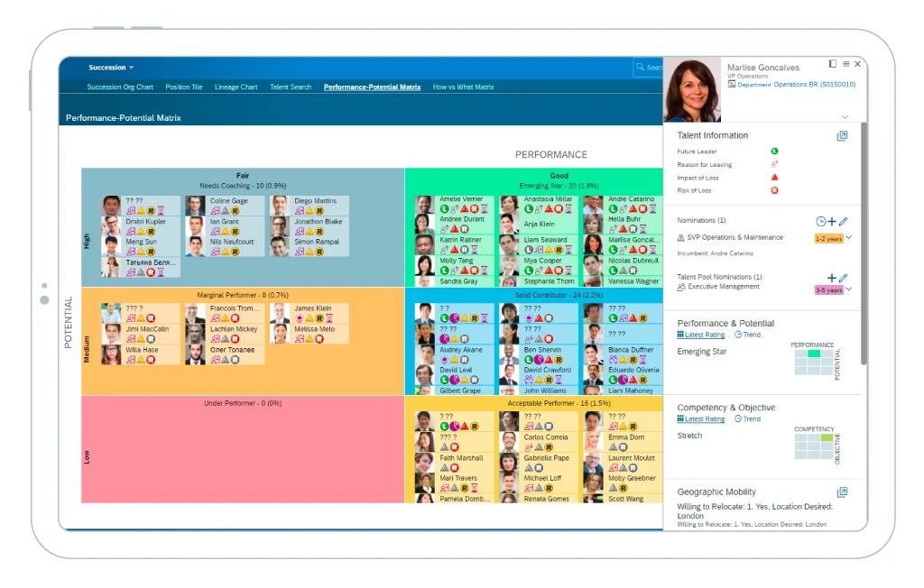This screenshot has width=924, height=588.
Task: Open the 1-2 years readiness dropdown
Action: click(x=828, y=239)
